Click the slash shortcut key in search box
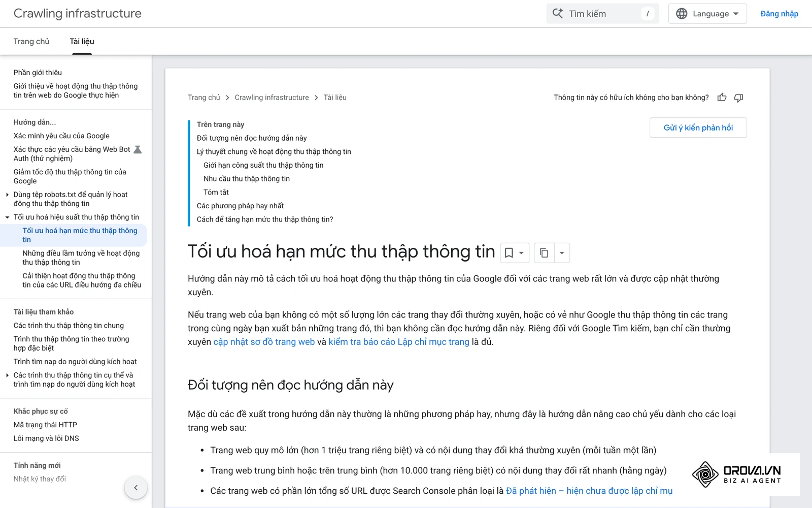Image resolution: width=812 pixels, height=508 pixels. pyautogui.click(x=648, y=14)
